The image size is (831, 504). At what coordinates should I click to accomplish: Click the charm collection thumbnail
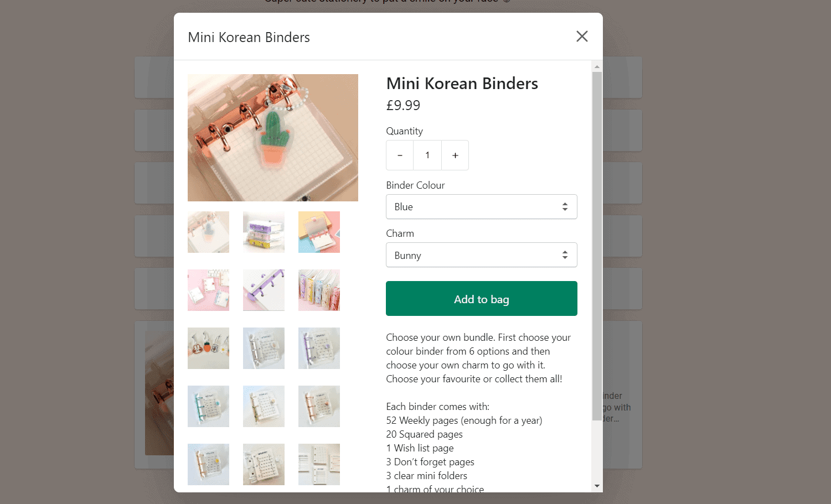pos(208,348)
